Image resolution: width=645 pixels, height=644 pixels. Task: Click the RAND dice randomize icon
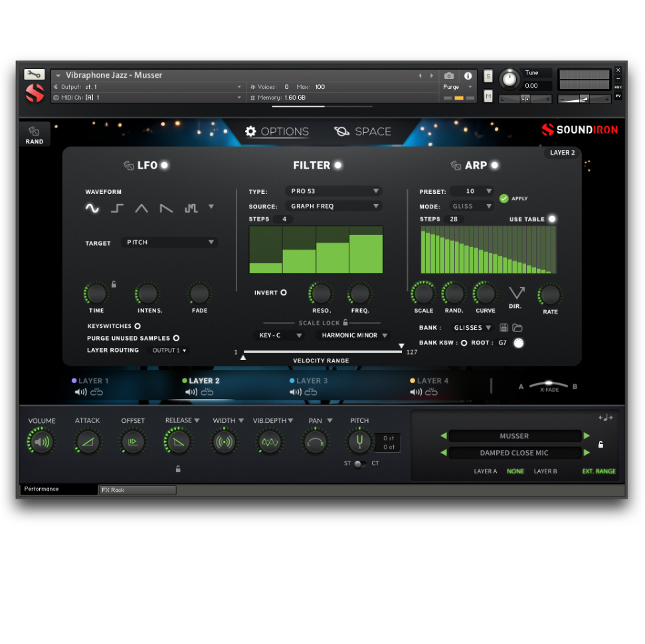click(34, 133)
